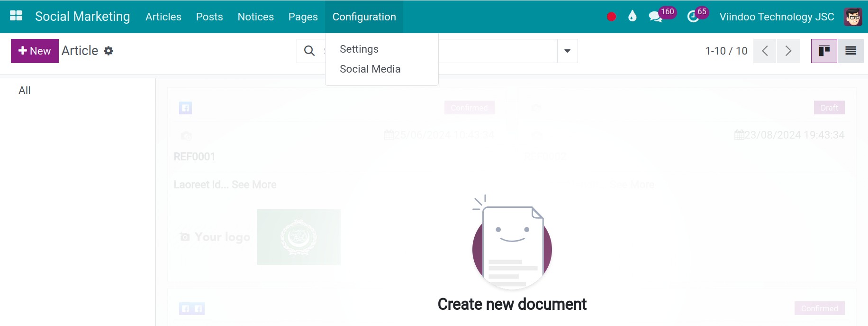This screenshot has height=326, width=868.
Task: Open Viindoo Technology JSC company switcher
Action: click(777, 17)
